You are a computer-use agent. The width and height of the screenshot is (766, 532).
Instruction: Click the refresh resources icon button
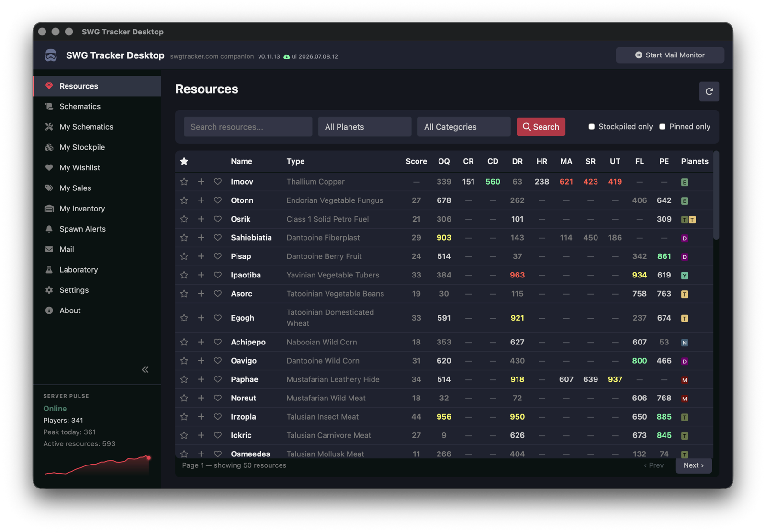709,91
